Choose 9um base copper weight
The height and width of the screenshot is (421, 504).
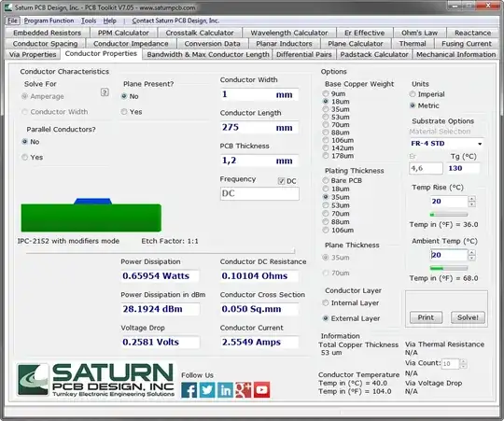(x=326, y=93)
